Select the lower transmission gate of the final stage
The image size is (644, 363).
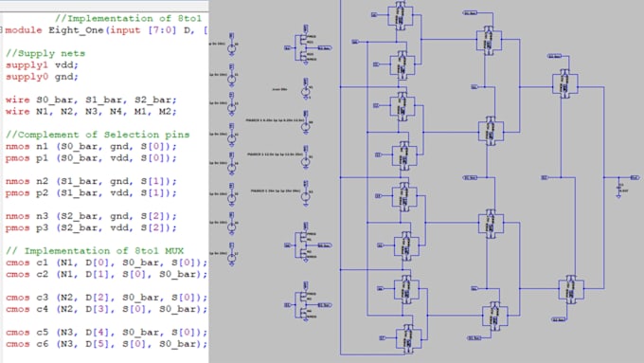coord(571,289)
